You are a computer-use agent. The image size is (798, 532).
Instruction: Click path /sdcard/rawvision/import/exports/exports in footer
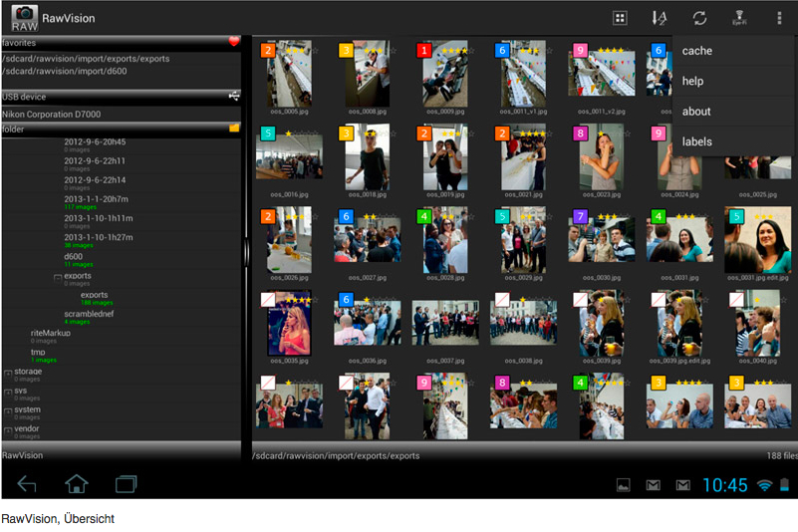pyautogui.click(x=336, y=455)
